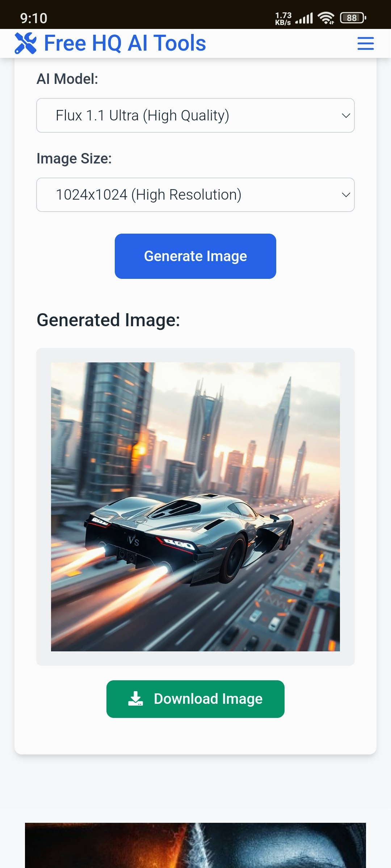
Task: Tap the 9:10 clock in status bar
Action: (34, 18)
